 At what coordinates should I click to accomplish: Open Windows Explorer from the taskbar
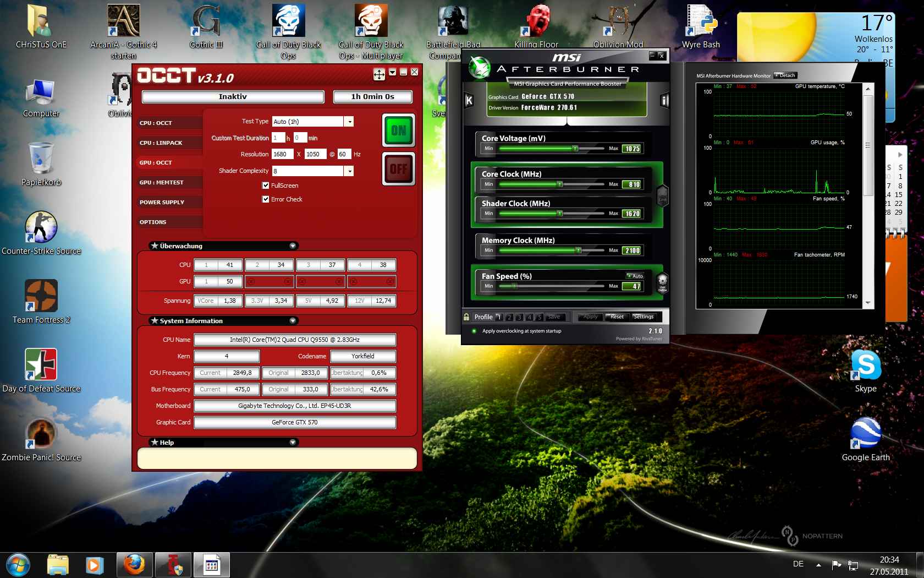coord(57,565)
